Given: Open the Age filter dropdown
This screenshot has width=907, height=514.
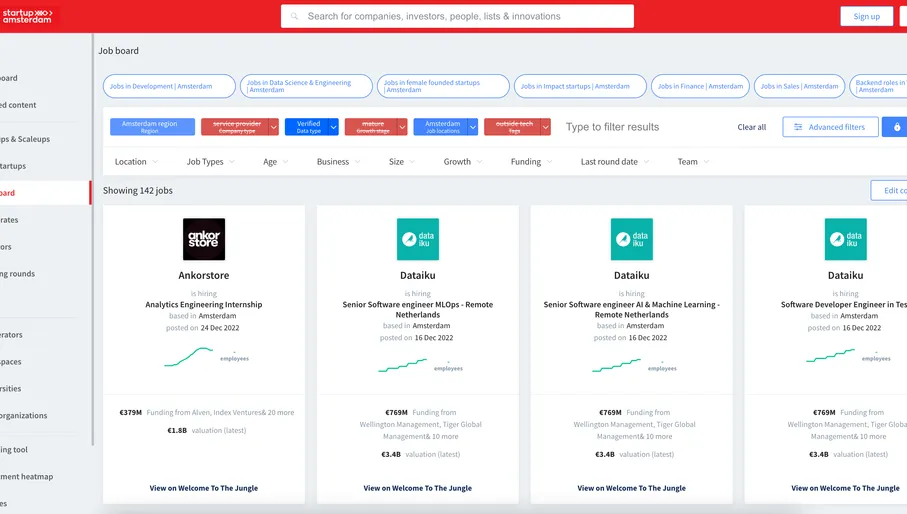Looking at the screenshot, I should [x=276, y=162].
